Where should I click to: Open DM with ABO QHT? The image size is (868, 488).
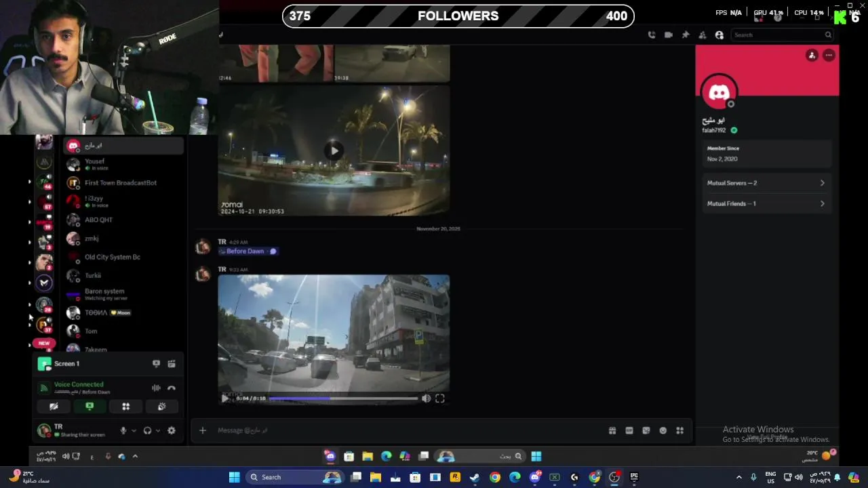[124, 220]
